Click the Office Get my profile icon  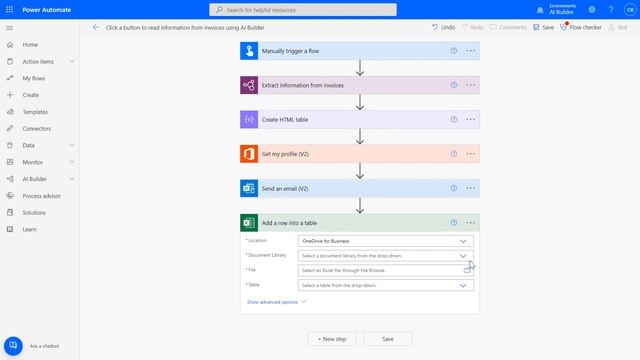pyautogui.click(x=249, y=154)
